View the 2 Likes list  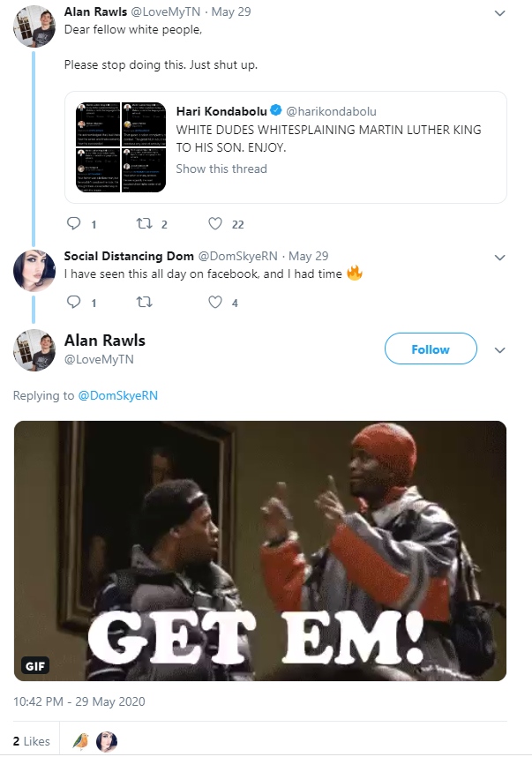pyautogui.click(x=32, y=741)
